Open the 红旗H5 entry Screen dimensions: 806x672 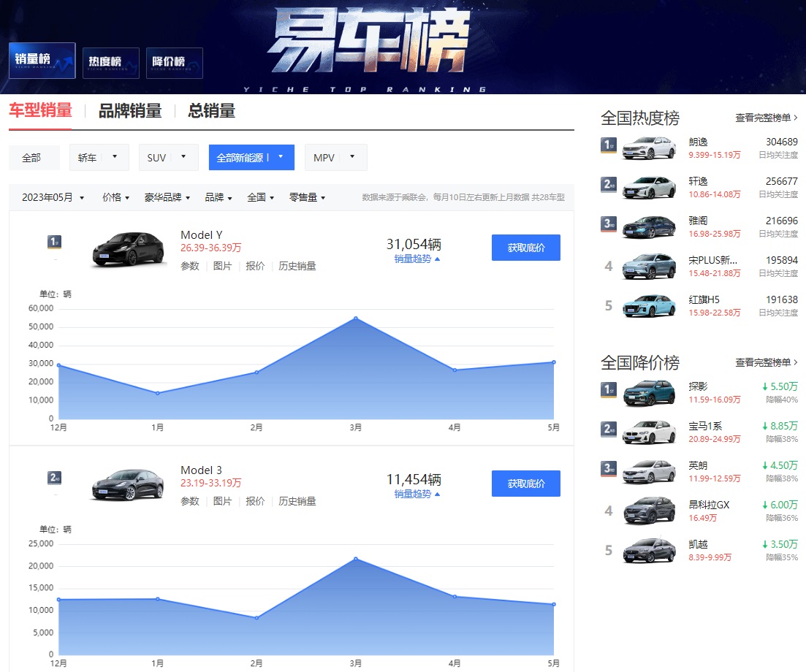pos(704,299)
